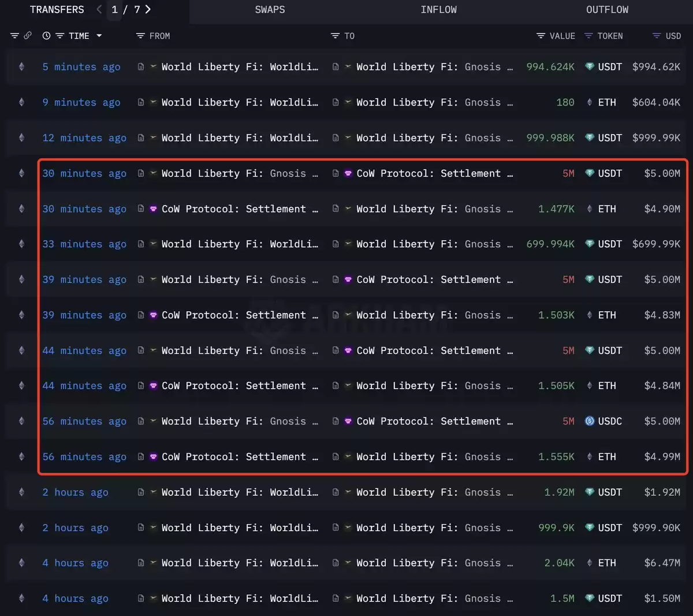Click Ethereum chain icon in $1.50M row
The height and width of the screenshot is (616, 693).
click(x=21, y=599)
